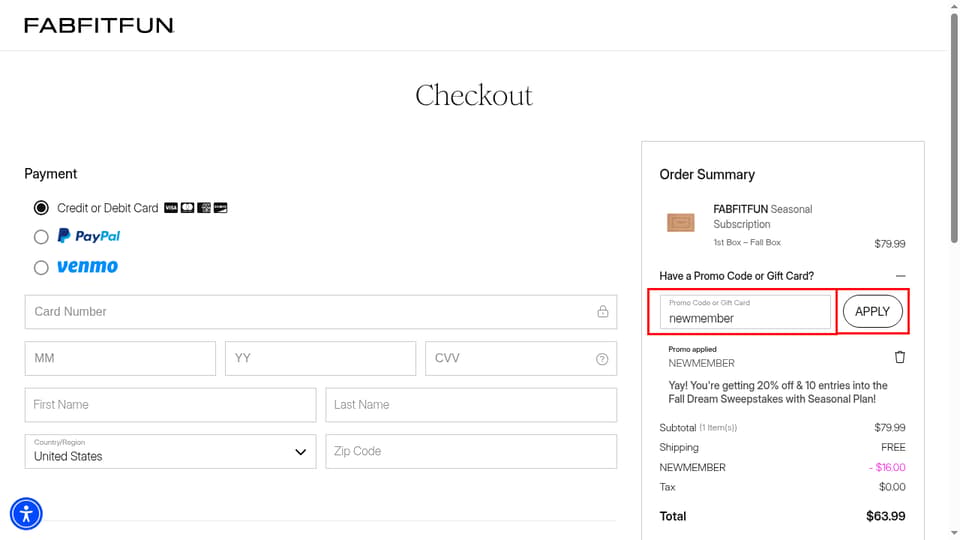Click the 'Order Summary' heading
This screenshot has width=960, height=540.
tap(707, 174)
